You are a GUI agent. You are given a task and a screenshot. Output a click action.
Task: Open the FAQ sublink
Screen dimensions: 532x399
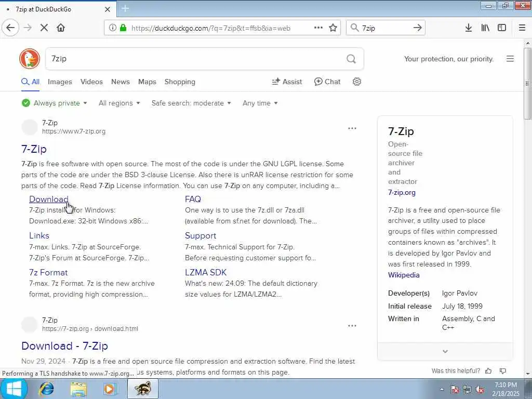(x=193, y=199)
